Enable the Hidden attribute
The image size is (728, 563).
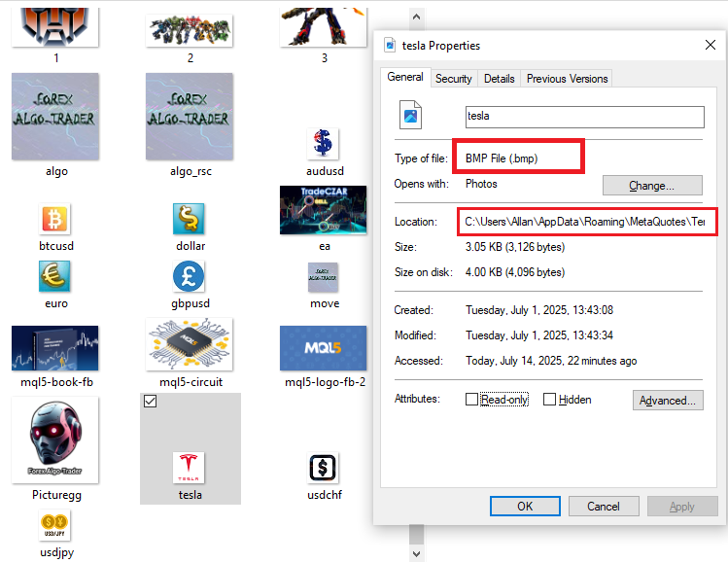tap(549, 399)
